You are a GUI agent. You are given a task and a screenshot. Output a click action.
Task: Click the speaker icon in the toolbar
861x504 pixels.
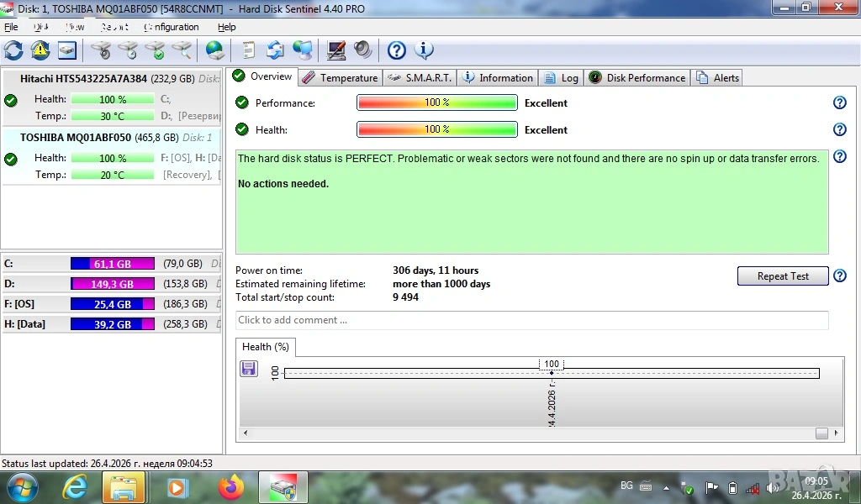tap(363, 50)
